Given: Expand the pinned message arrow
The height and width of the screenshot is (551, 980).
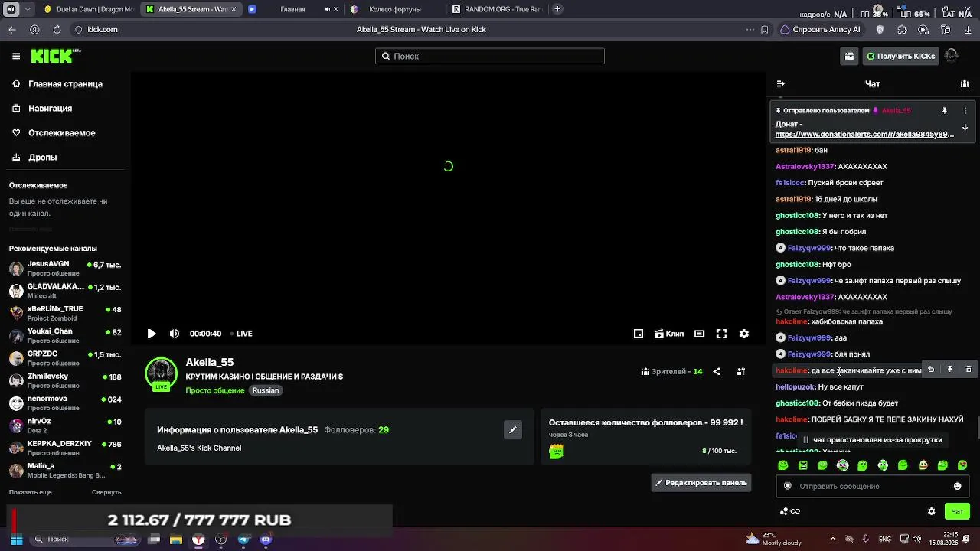Looking at the screenshot, I should [965, 128].
